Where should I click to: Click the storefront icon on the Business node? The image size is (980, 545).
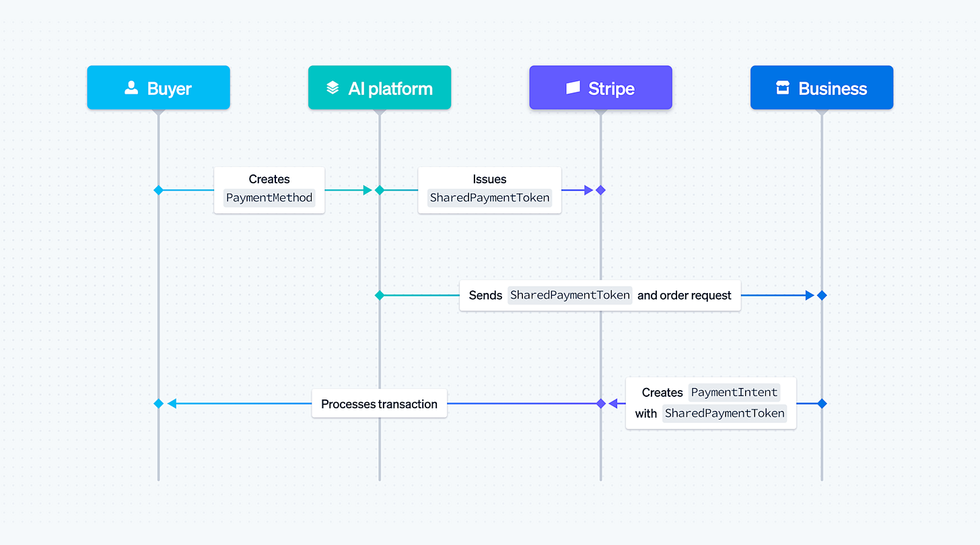(781, 87)
